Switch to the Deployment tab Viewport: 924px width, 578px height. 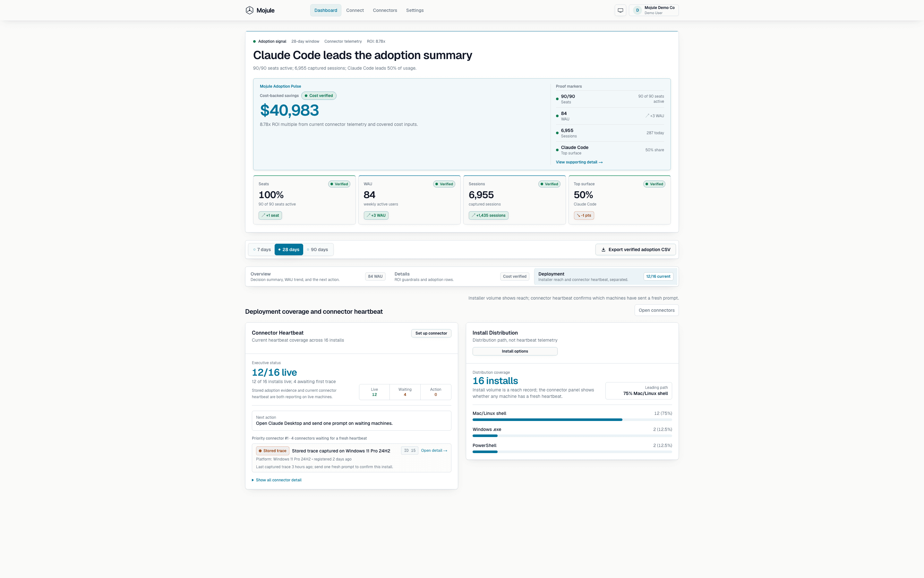(x=605, y=276)
